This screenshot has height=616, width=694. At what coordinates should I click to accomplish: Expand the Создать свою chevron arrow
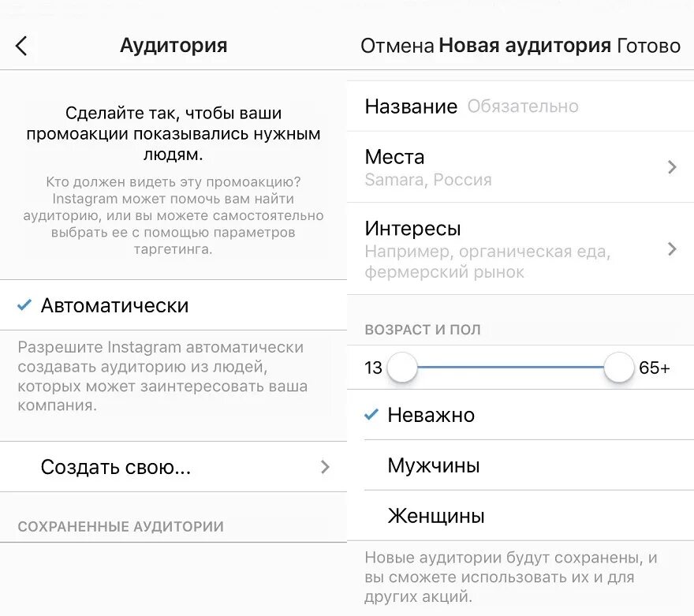pyautogui.click(x=325, y=467)
